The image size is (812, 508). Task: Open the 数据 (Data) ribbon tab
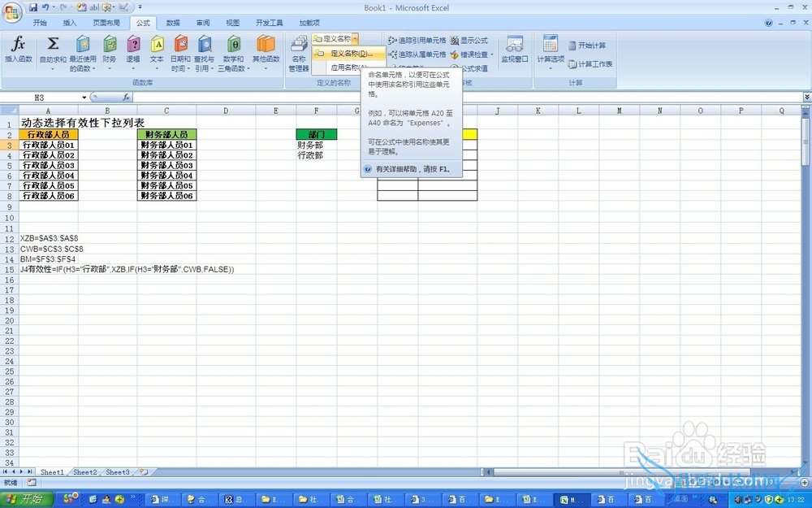[173, 23]
